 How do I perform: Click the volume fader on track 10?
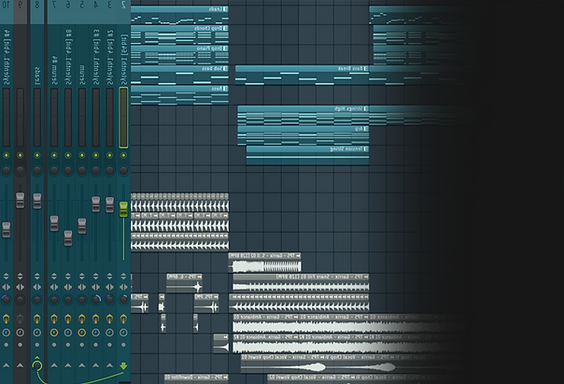coord(6,230)
